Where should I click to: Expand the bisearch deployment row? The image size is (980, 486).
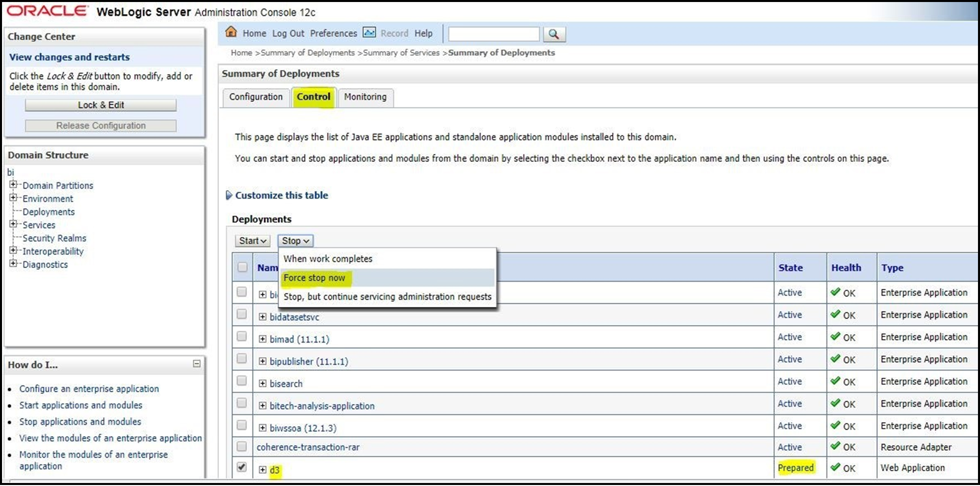pyautogui.click(x=263, y=383)
